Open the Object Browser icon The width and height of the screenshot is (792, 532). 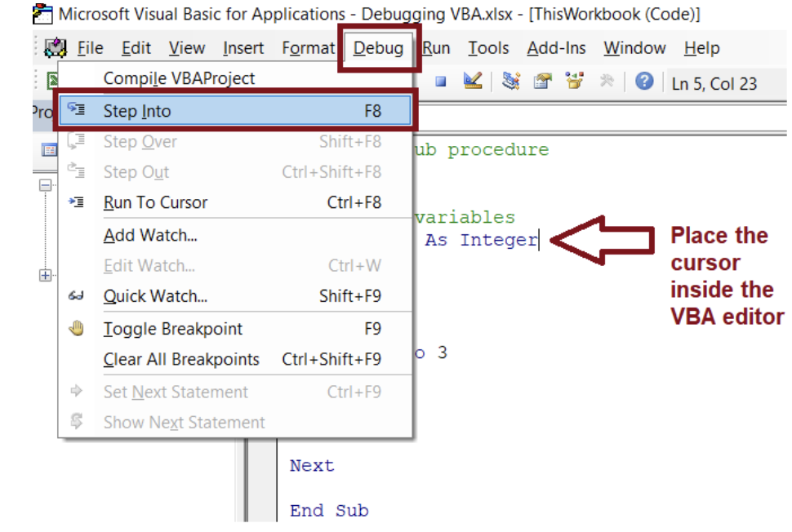pos(575,82)
